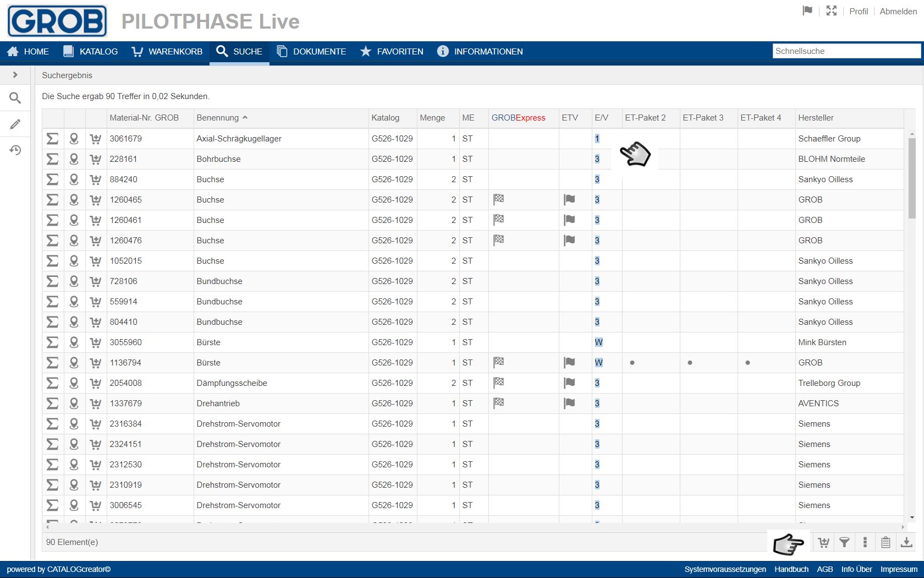924x578 pixels.
Task: Open three-dots more options in footer
Action: (x=865, y=543)
